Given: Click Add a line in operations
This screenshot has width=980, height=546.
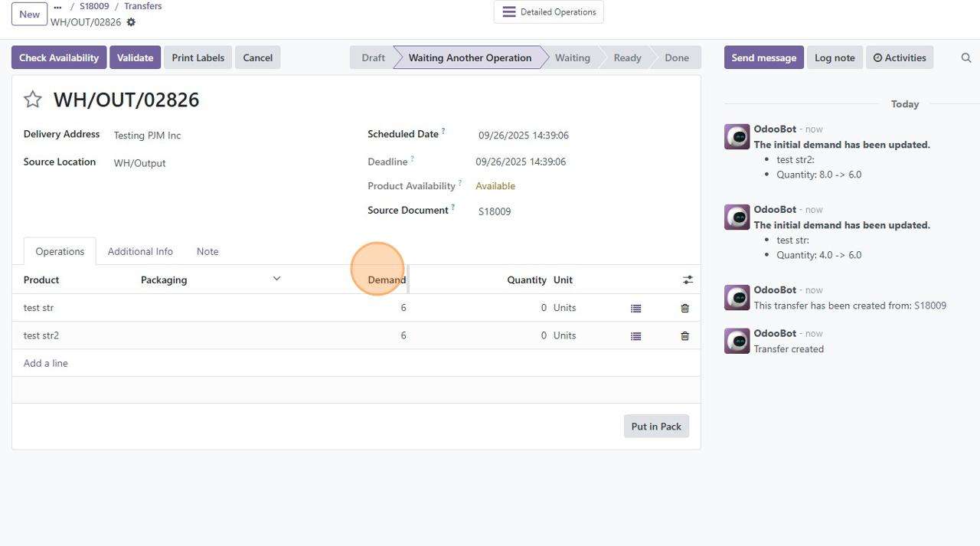Looking at the screenshot, I should (x=46, y=363).
